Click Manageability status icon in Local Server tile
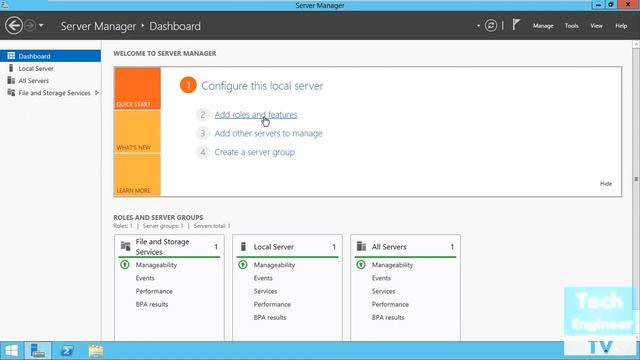640x360 pixels. coord(243,265)
